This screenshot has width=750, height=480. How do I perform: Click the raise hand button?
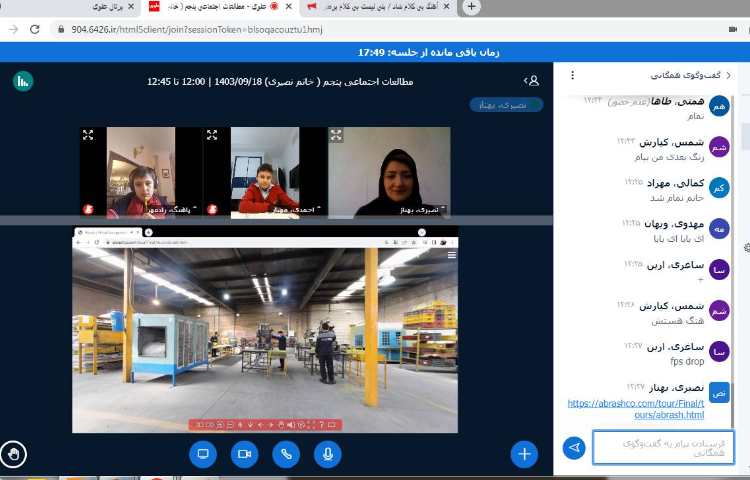(x=13, y=454)
